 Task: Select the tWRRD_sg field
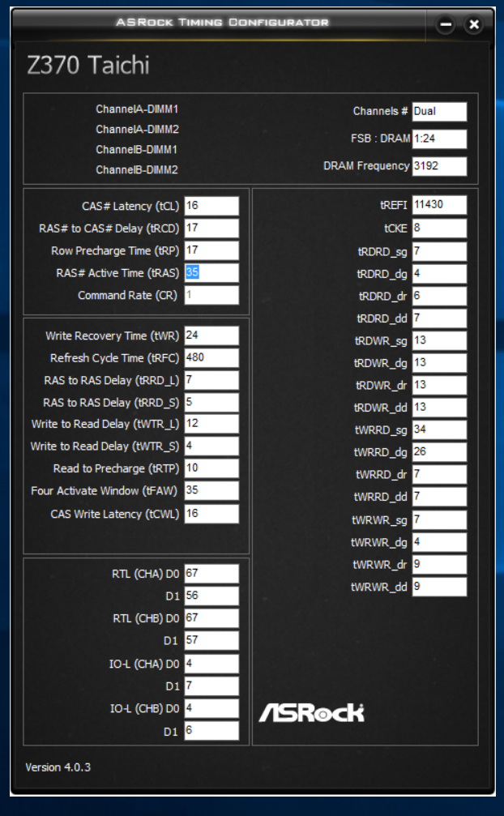click(439, 429)
